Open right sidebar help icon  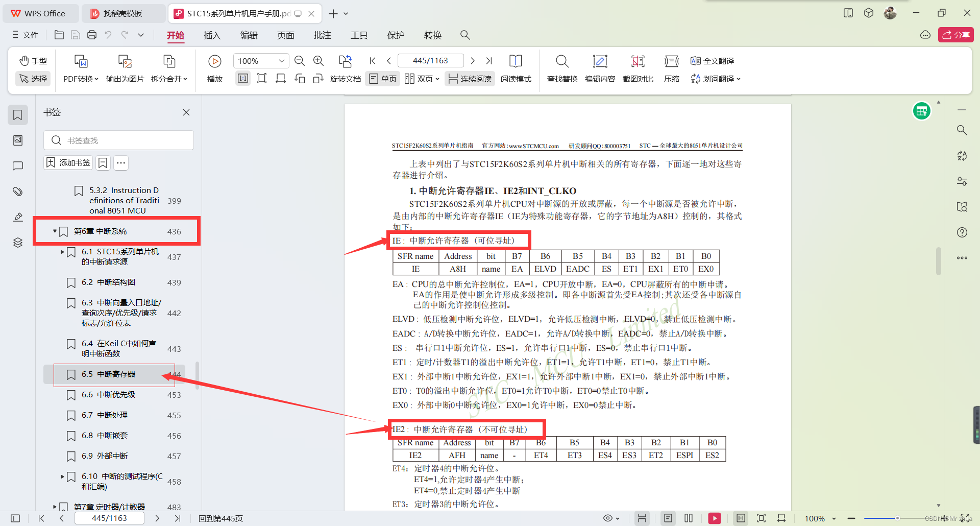point(962,232)
